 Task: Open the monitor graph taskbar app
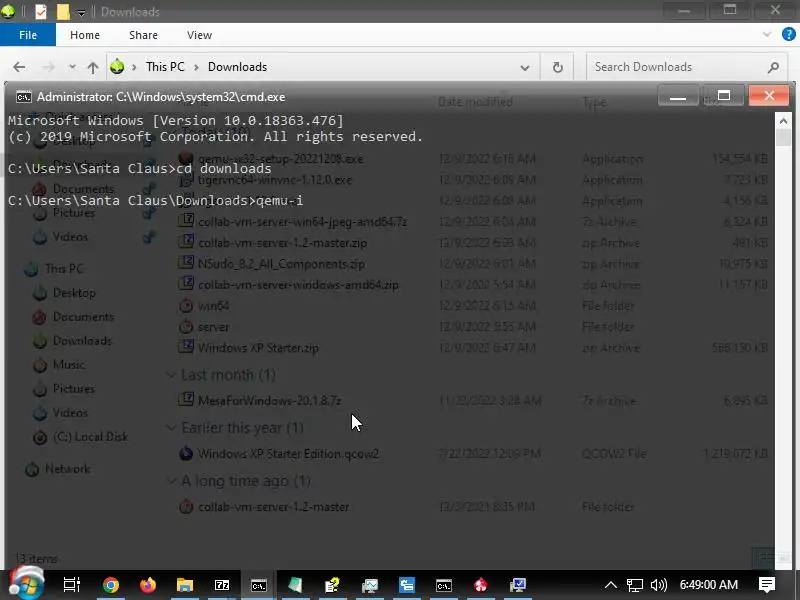pyautogui.click(x=370, y=585)
